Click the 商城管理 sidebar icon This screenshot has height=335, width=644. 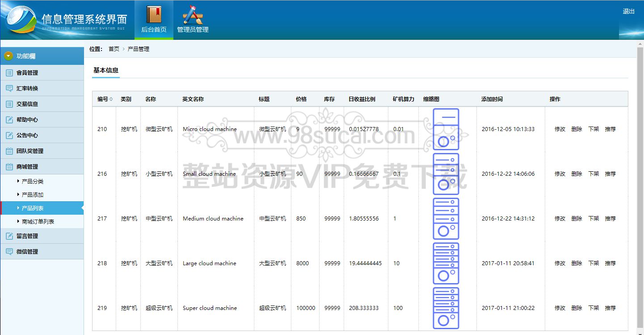9,166
